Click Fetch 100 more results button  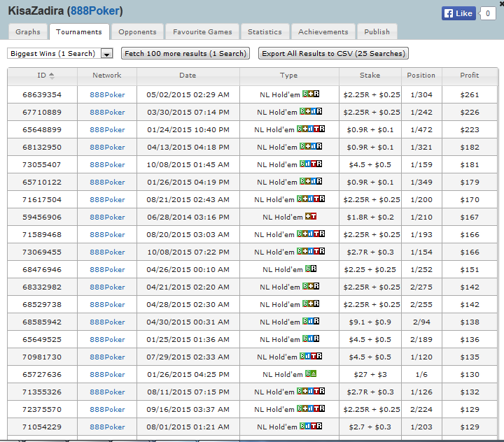tap(185, 53)
